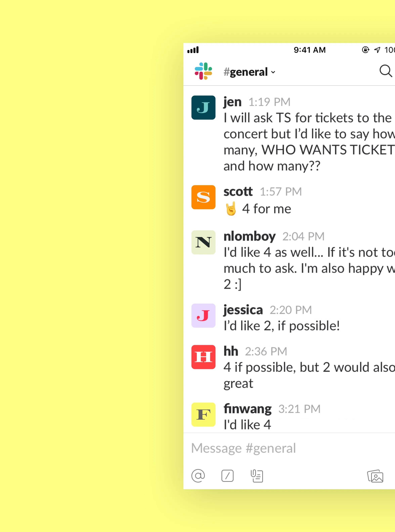Tap jessica's purple J avatar

click(203, 315)
